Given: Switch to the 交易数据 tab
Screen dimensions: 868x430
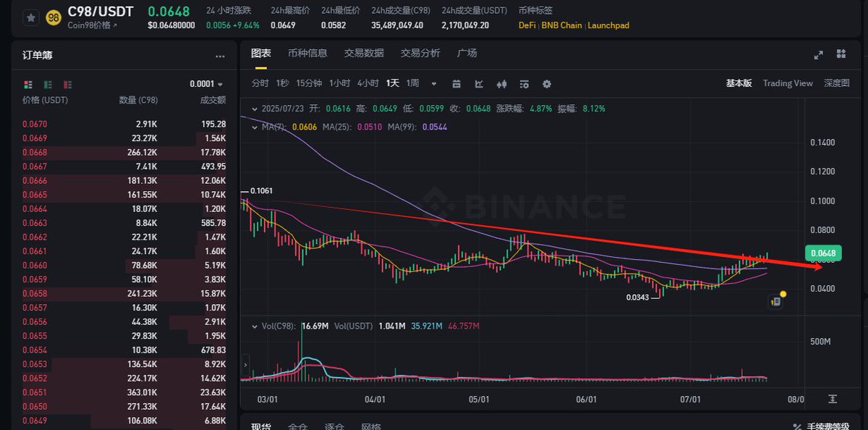Looking at the screenshot, I should [x=364, y=53].
